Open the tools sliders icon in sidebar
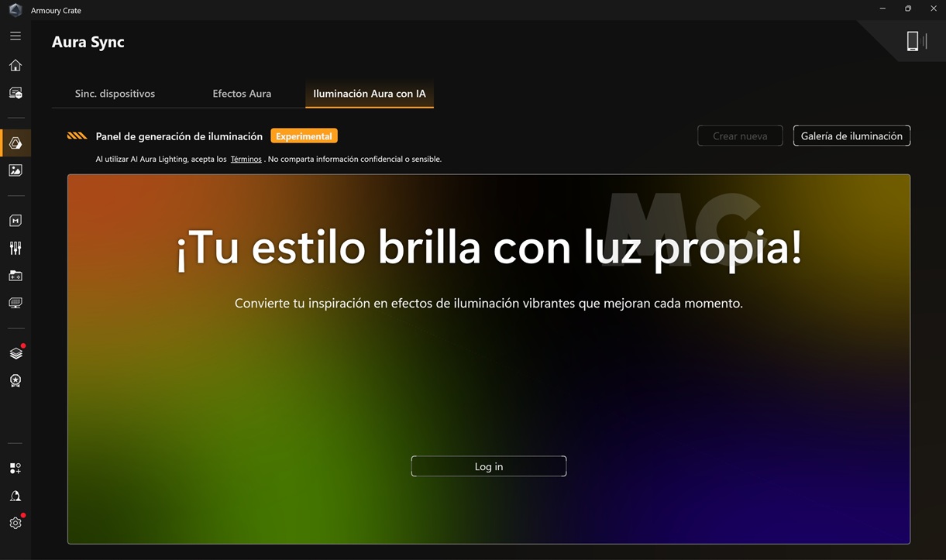 tap(15, 248)
